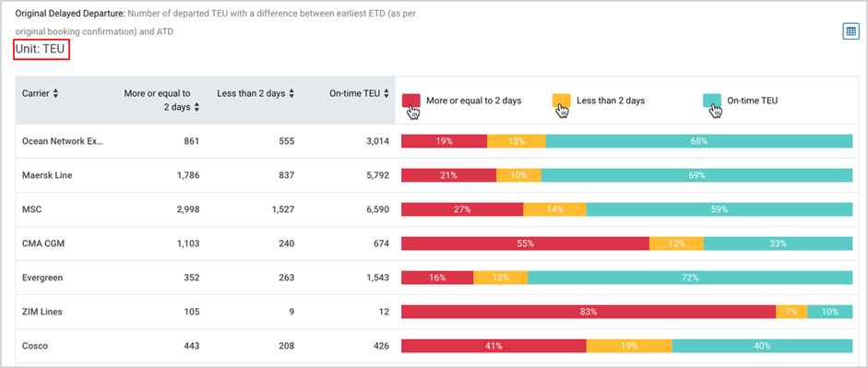Toggle red More or equal to 2 days legend
This screenshot has width=868, height=368.
pos(410,101)
